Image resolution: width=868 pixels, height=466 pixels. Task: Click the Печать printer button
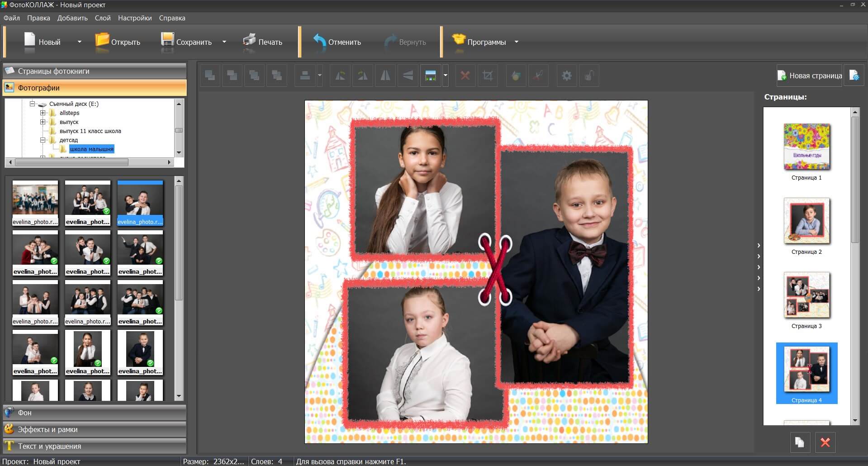pos(262,42)
